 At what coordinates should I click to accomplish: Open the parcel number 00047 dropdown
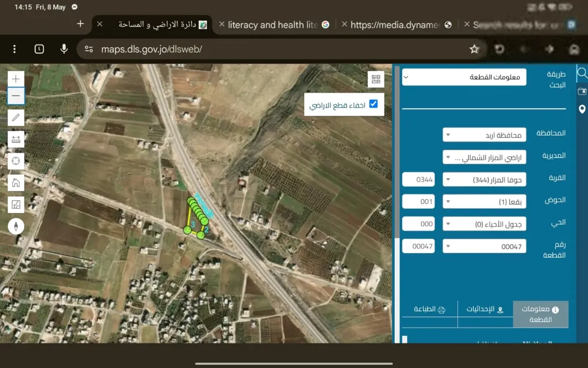(484, 246)
